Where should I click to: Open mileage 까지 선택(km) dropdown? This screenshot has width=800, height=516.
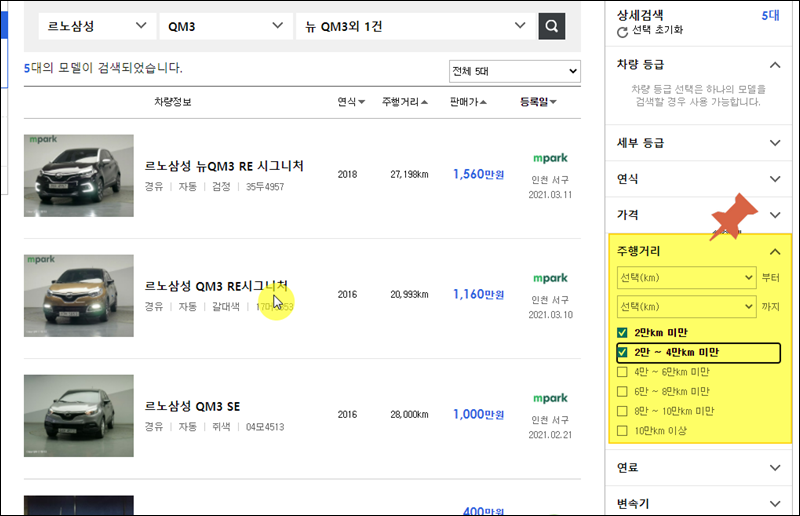[x=686, y=307]
